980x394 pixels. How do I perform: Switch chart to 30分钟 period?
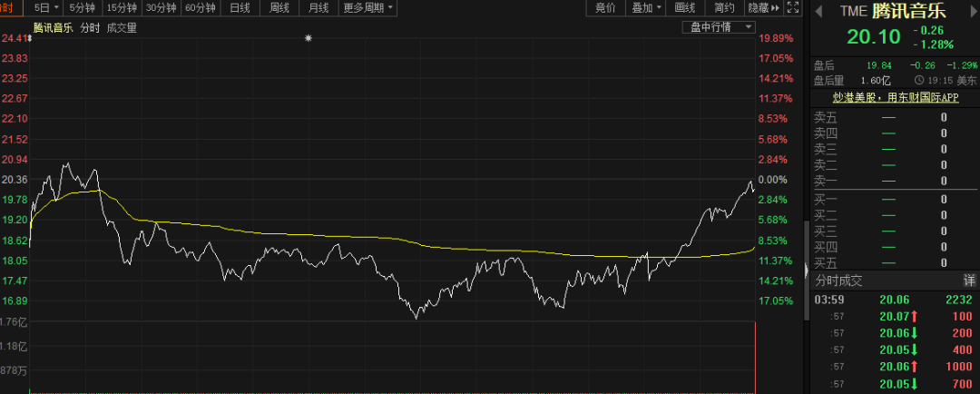[x=162, y=8]
